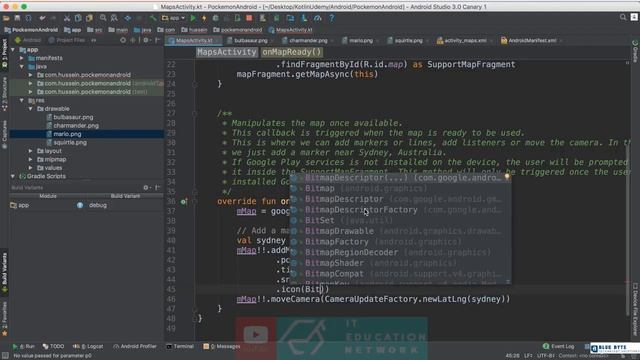
Task: Click the user account icon top right
Action: 634,18
